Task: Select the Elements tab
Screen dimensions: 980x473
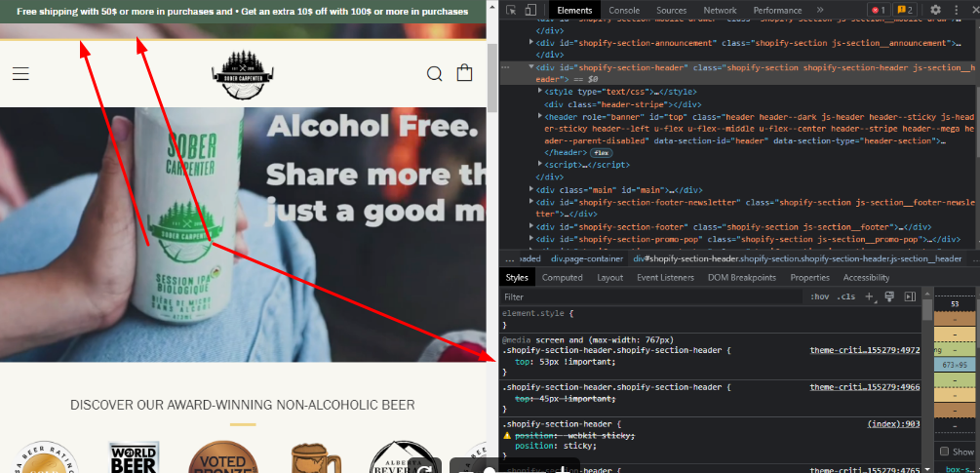Action: (574, 10)
